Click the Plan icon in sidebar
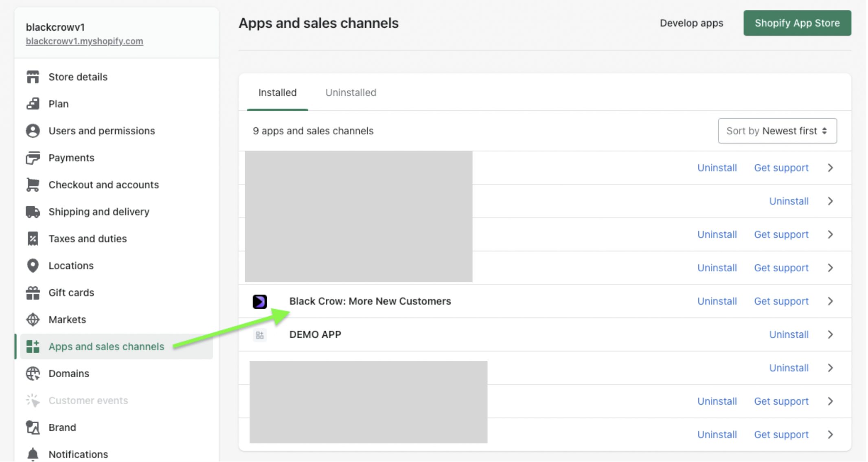Image resolution: width=868 pixels, height=462 pixels. [33, 103]
